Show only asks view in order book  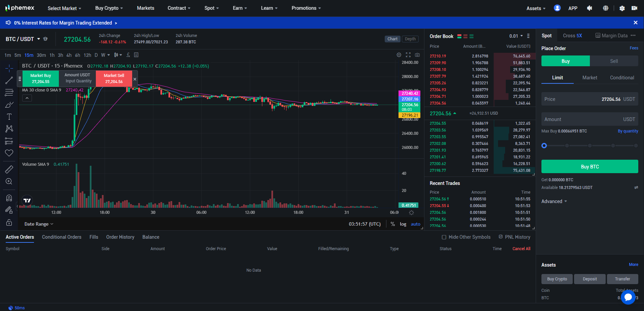click(465, 36)
